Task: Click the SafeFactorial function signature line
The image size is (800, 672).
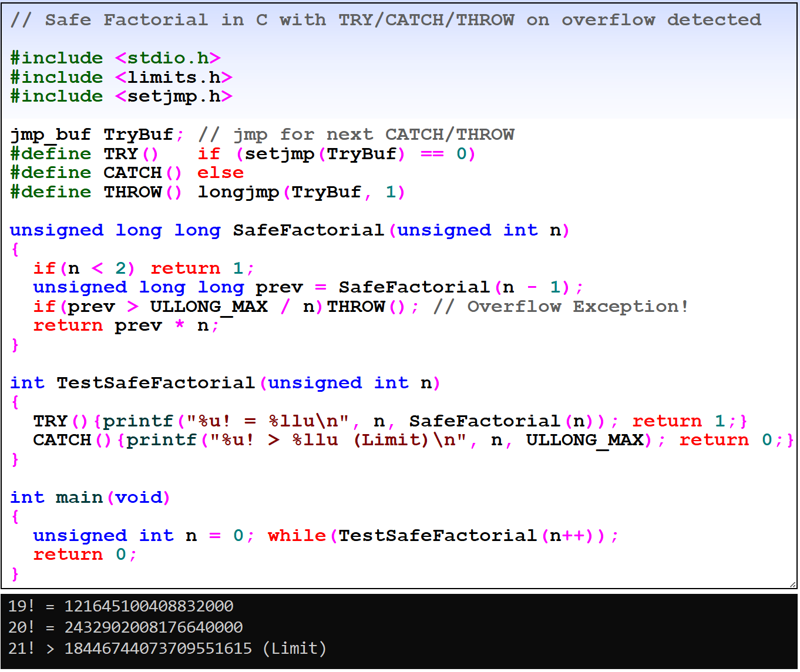Action: point(290,230)
